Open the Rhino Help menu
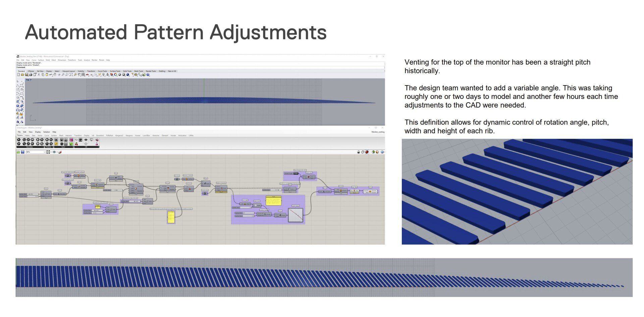644x317 pixels. (x=108, y=60)
